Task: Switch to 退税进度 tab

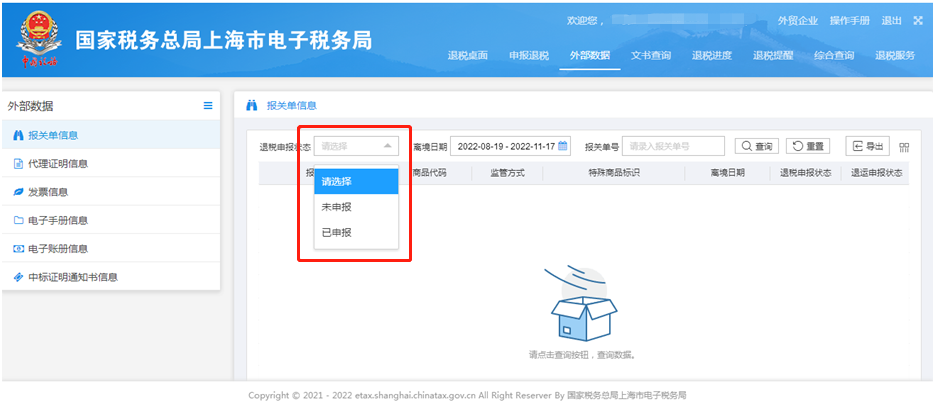Action: (711, 55)
